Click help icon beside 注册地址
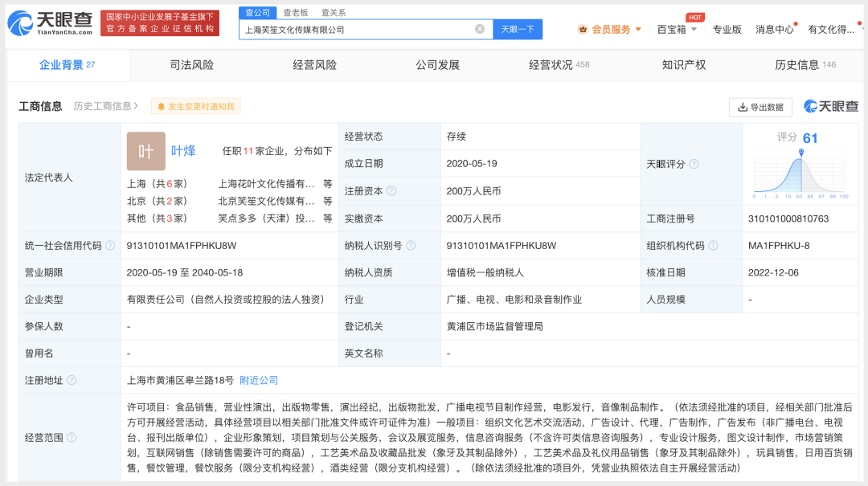868x486 pixels. 72,380
